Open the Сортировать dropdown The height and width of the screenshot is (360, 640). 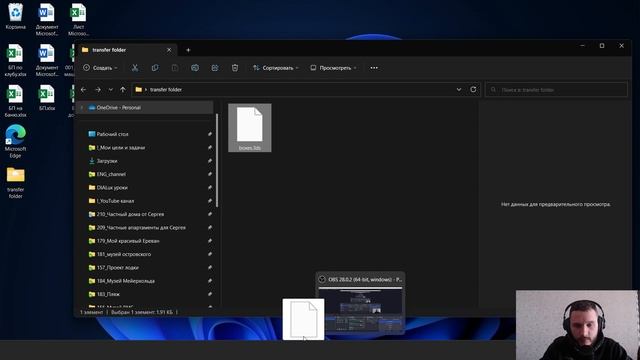click(276, 68)
